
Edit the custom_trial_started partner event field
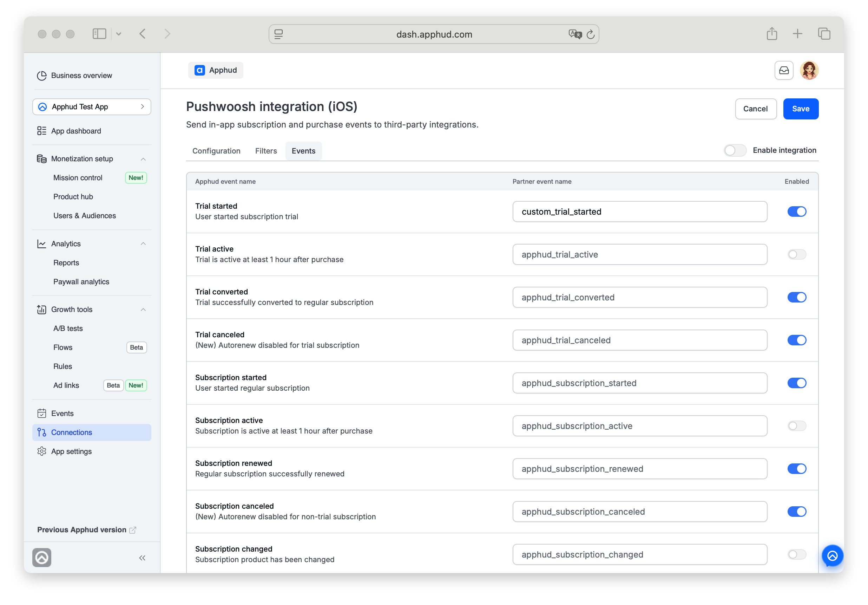pyautogui.click(x=640, y=212)
